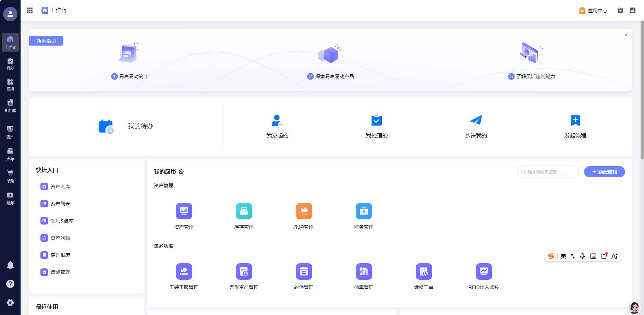This screenshot has height=315, width=644.
Task: Click the notification bell in sidebar
Action: (x=10, y=265)
